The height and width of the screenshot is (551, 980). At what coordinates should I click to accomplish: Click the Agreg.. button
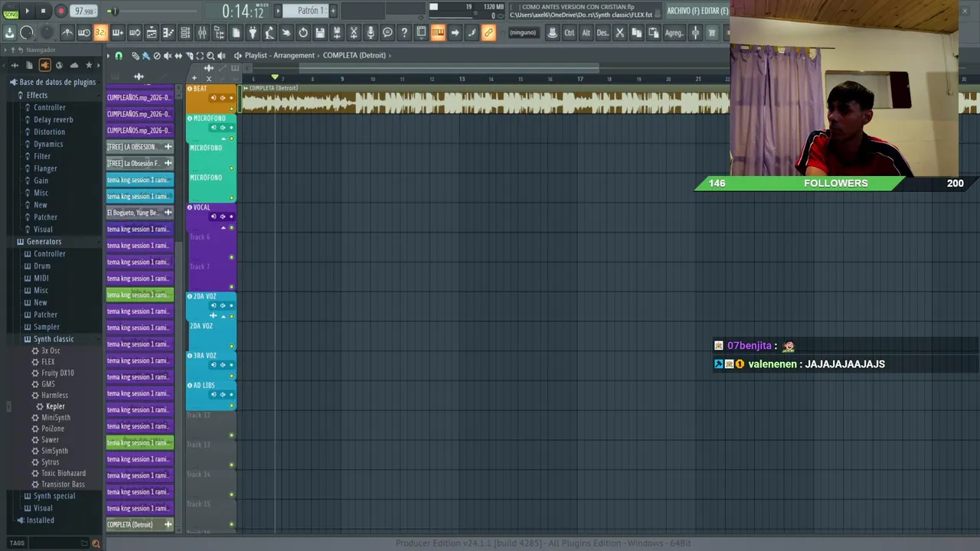click(675, 33)
